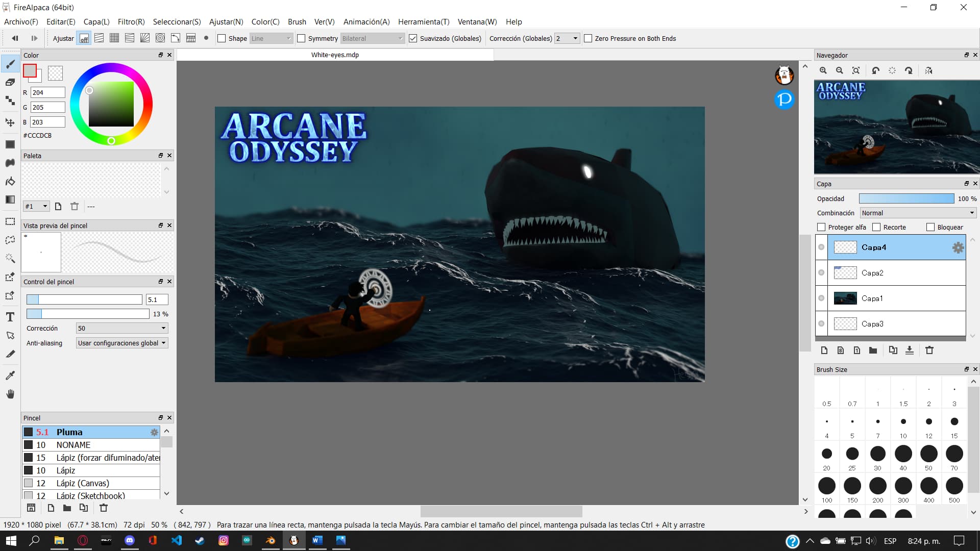
Task: Merge layer down icon
Action: pos(910,350)
